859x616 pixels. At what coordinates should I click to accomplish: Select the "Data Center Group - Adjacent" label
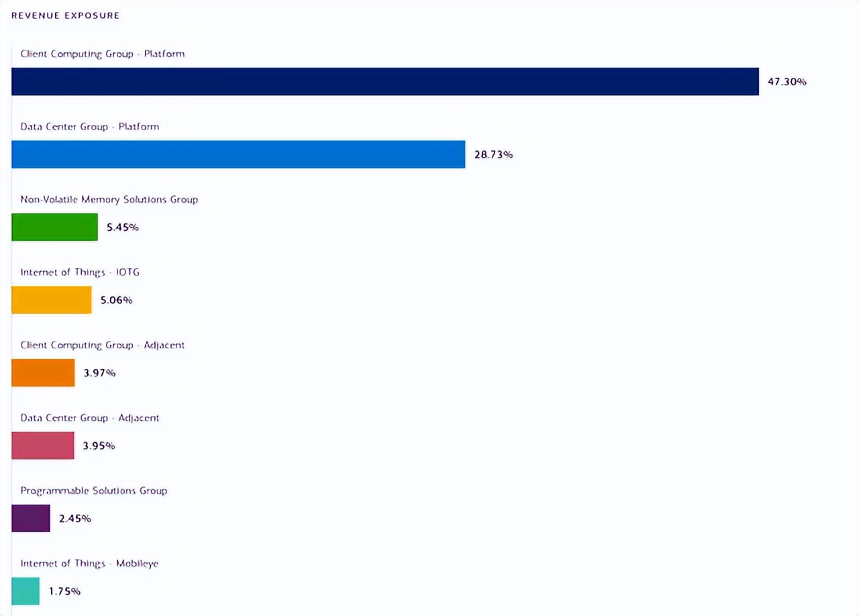point(90,418)
